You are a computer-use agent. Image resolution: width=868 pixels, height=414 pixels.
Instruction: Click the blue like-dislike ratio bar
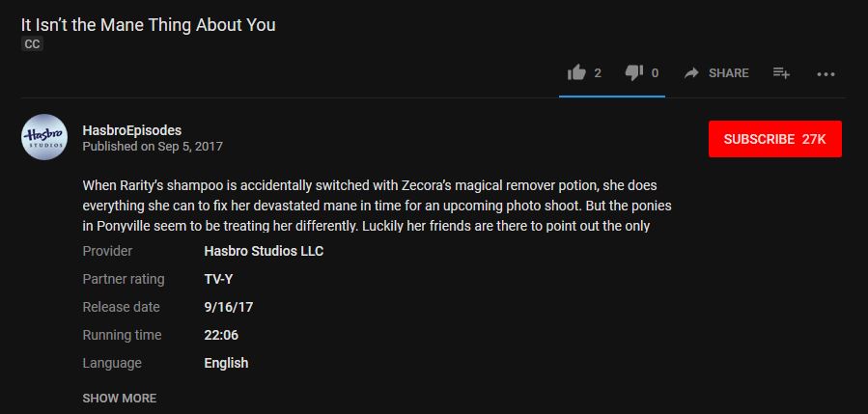click(611, 97)
